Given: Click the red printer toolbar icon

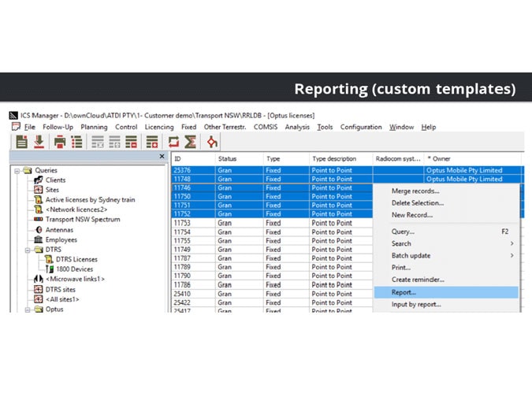Looking at the screenshot, I should (x=60, y=143).
